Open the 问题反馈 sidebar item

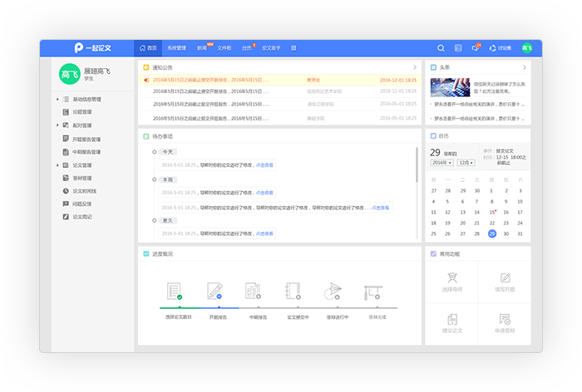pyautogui.click(x=82, y=203)
